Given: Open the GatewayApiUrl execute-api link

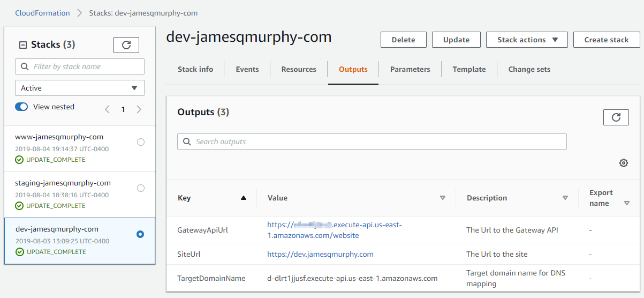Looking at the screenshot, I should coord(335,230).
